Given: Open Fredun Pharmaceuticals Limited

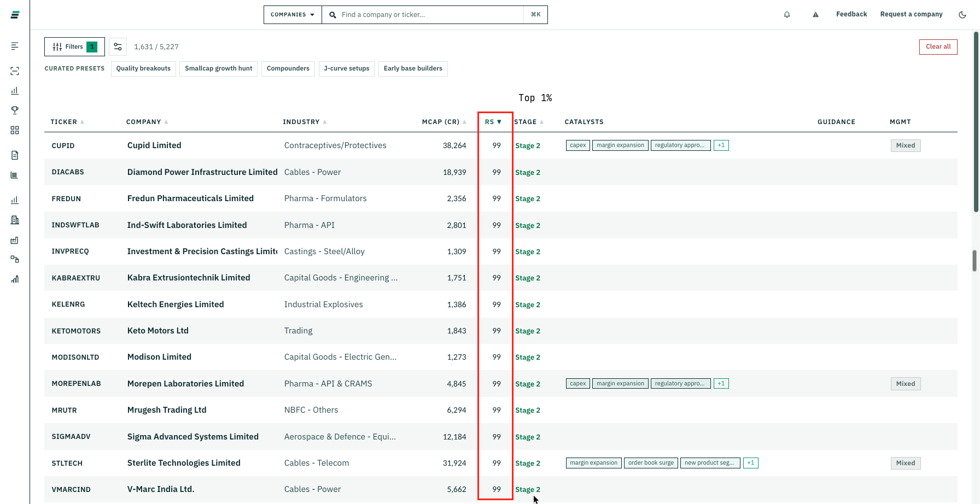Looking at the screenshot, I should point(190,198).
